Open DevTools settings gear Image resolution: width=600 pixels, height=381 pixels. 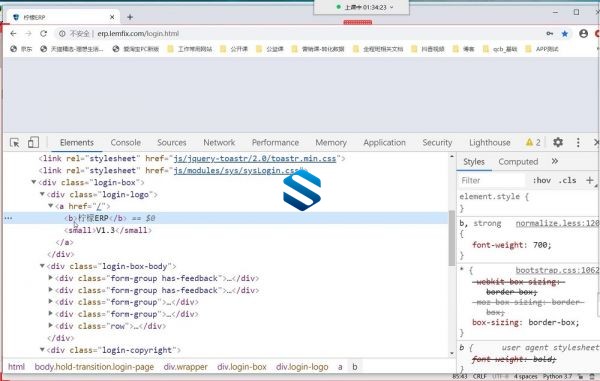pyautogui.click(x=558, y=142)
